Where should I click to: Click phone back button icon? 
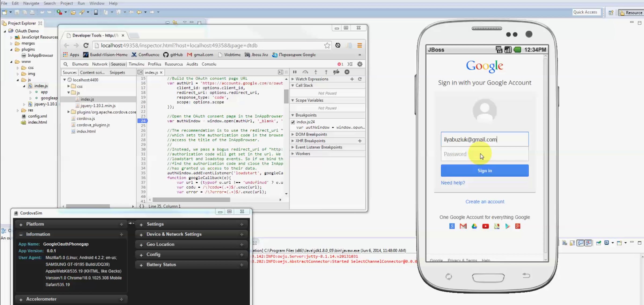pos(526,275)
